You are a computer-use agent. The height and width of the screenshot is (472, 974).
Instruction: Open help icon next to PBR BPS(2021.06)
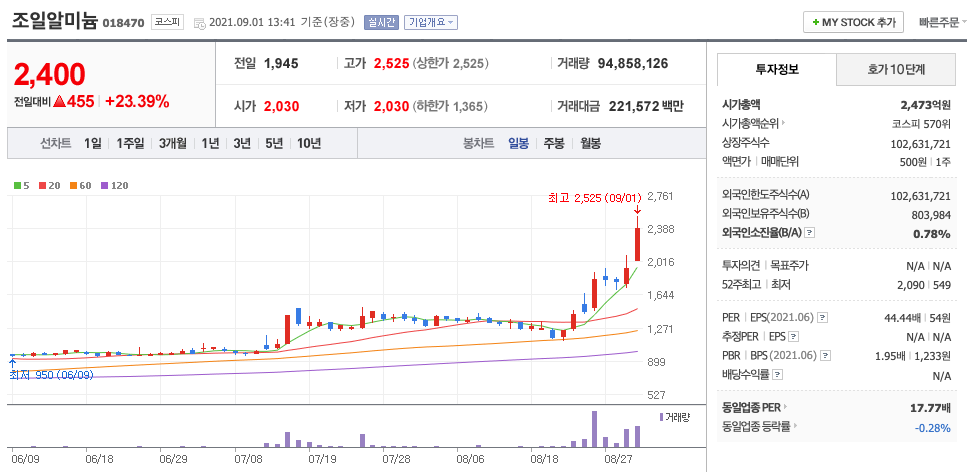tap(826, 355)
